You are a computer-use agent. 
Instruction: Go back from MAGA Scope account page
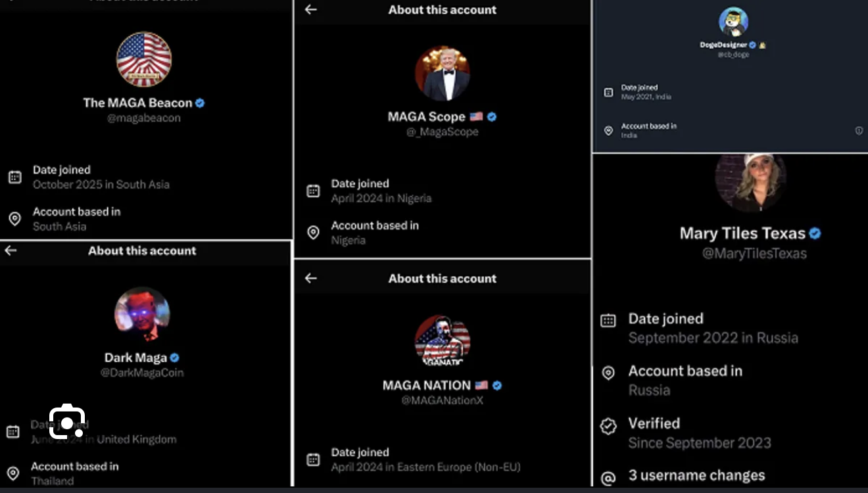coord(311,9)
